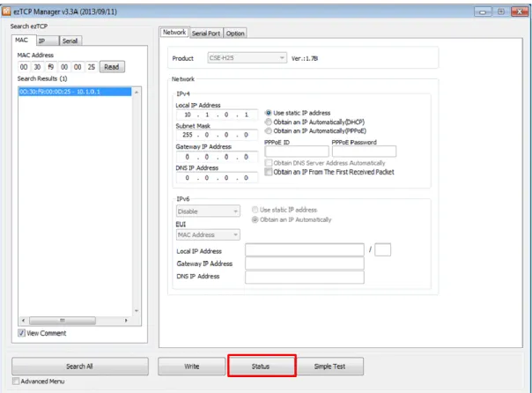Viewport: 532px width, 393px height.
Task: Open the IPv6 Disable dropdown
Action: [x=208, y=211]
